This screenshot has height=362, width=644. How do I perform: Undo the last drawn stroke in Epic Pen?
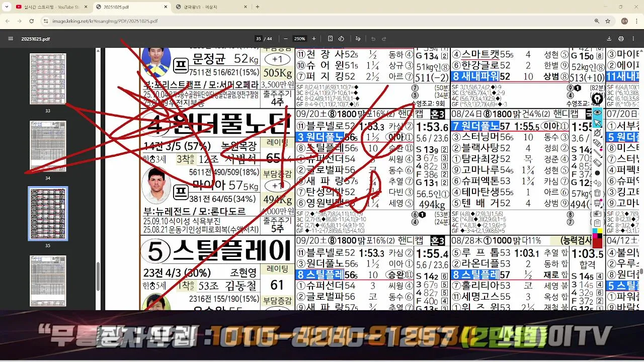tap(597, 183)
